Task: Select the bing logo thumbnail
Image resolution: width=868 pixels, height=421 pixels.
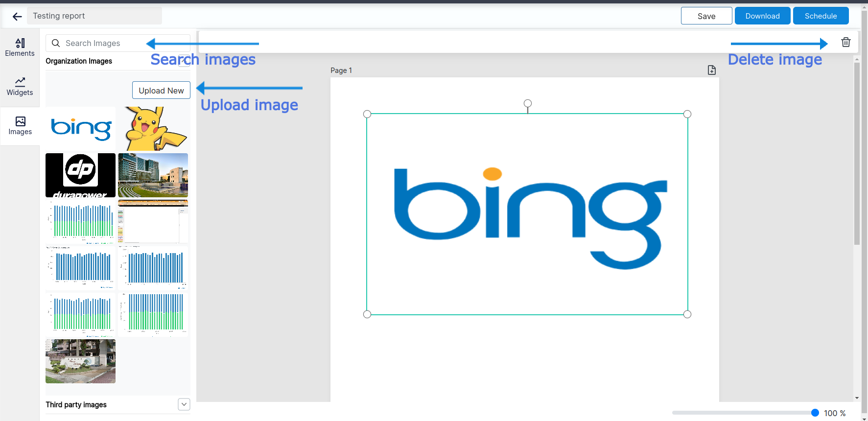Action: click(x=81, y=129)
